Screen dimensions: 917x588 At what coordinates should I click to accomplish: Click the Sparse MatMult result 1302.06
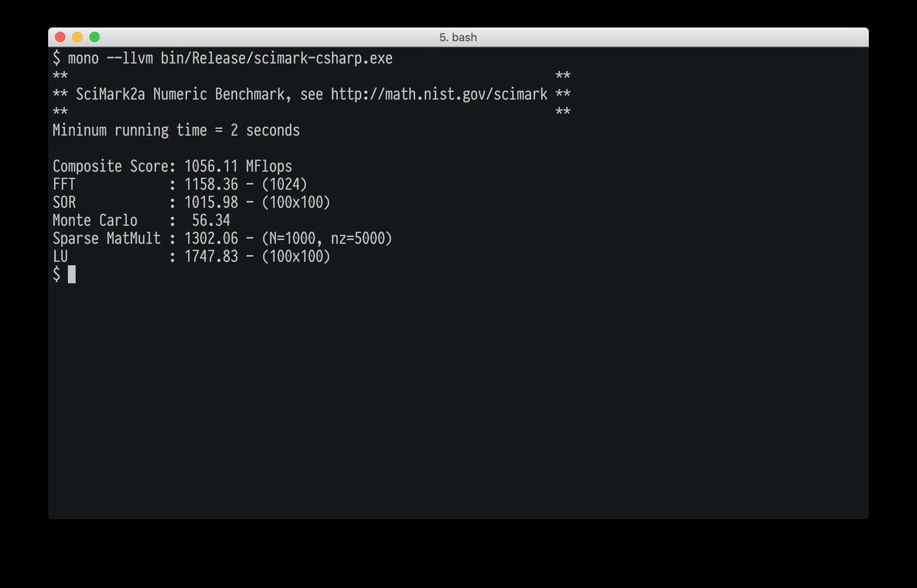pyautogui.click(x=211, y=239)
